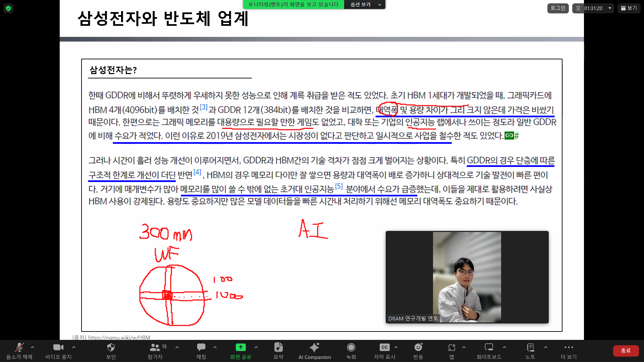
Task: Click the DRAM 연구개발 멘토 video thumbnail
Action: [x=467, y=277]
